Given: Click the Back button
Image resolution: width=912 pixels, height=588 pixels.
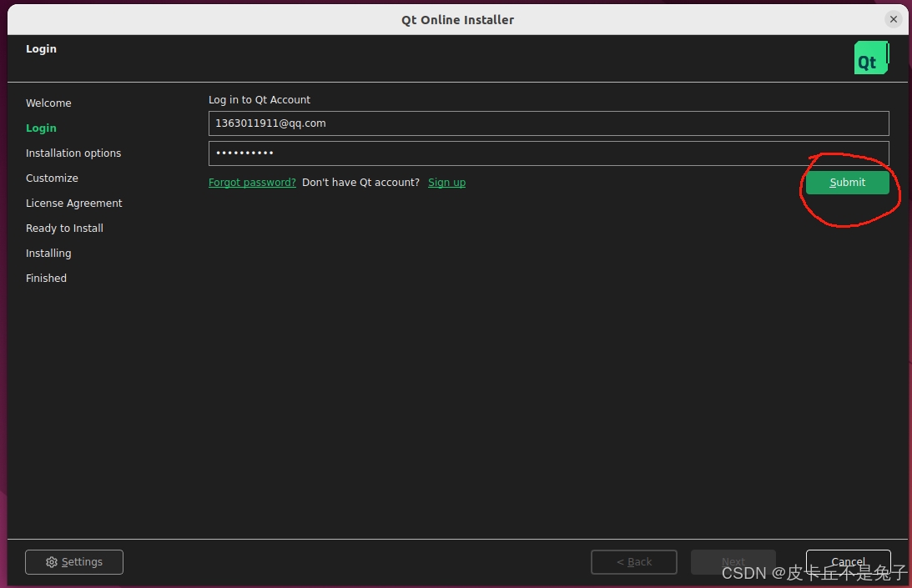Looking at the screenshot, I should [634, 562].
